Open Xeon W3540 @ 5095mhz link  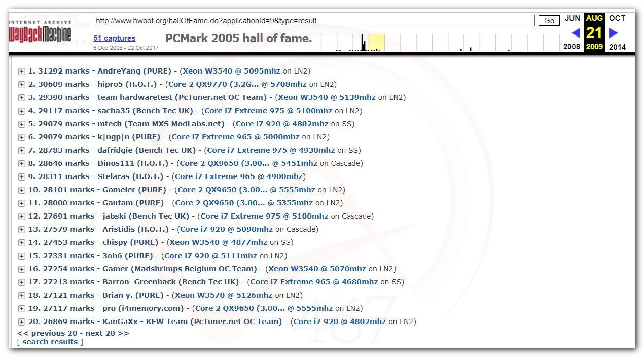pos(231,71)
